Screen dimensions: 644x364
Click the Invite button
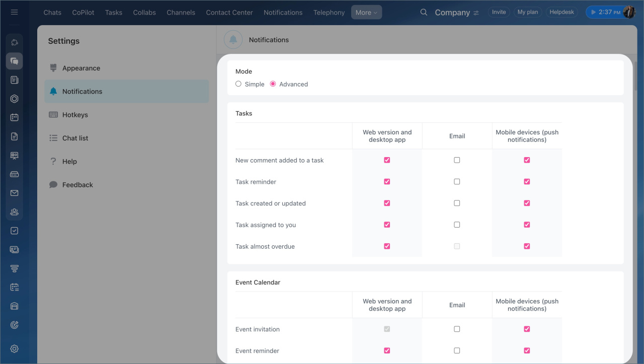[x=499, y=12]
